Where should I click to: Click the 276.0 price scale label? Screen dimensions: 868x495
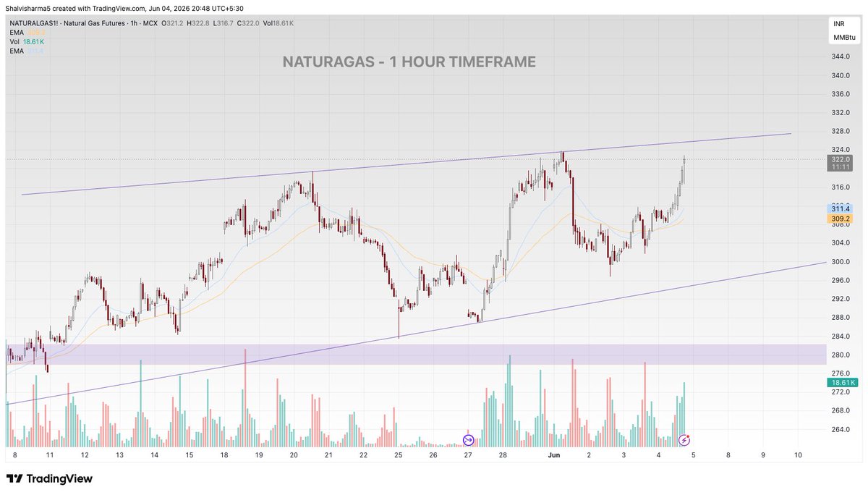point(841,373)
